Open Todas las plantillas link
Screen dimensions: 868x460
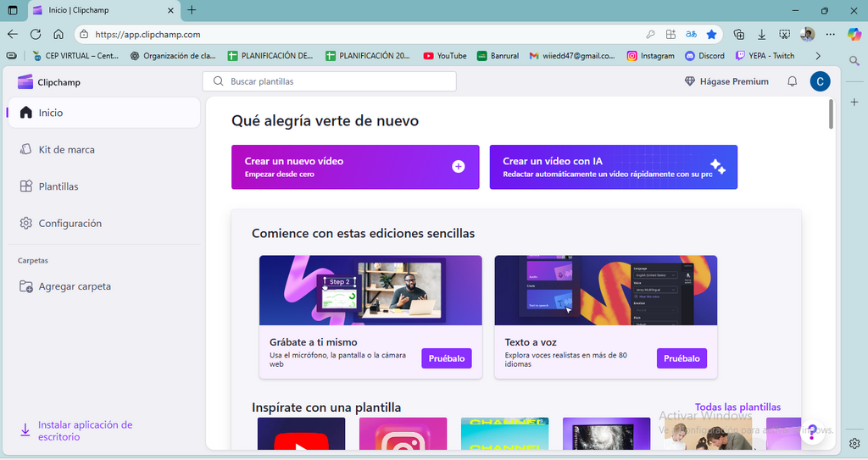coord(737,407)
